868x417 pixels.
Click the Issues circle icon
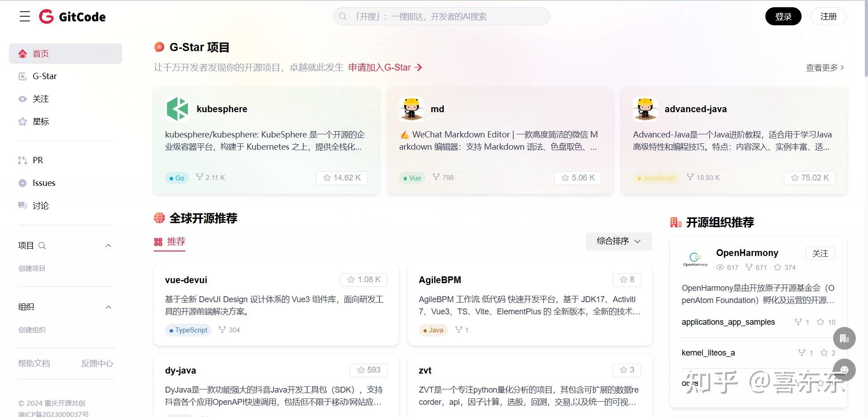click(23, 183)
